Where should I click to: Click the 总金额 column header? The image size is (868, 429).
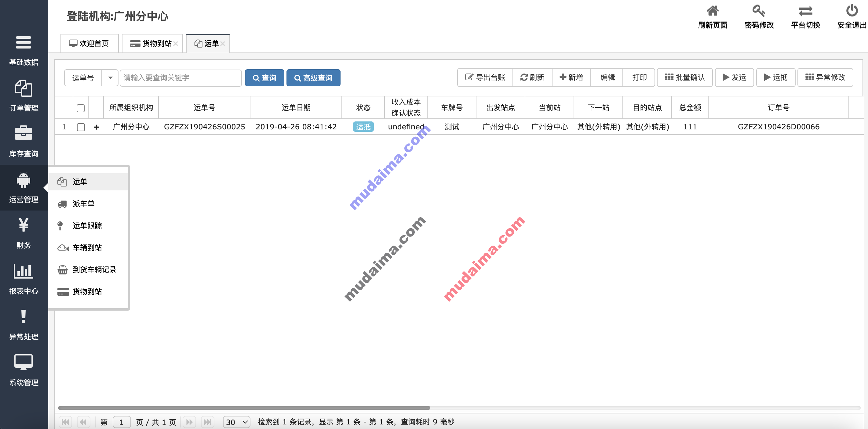point(690,108)
